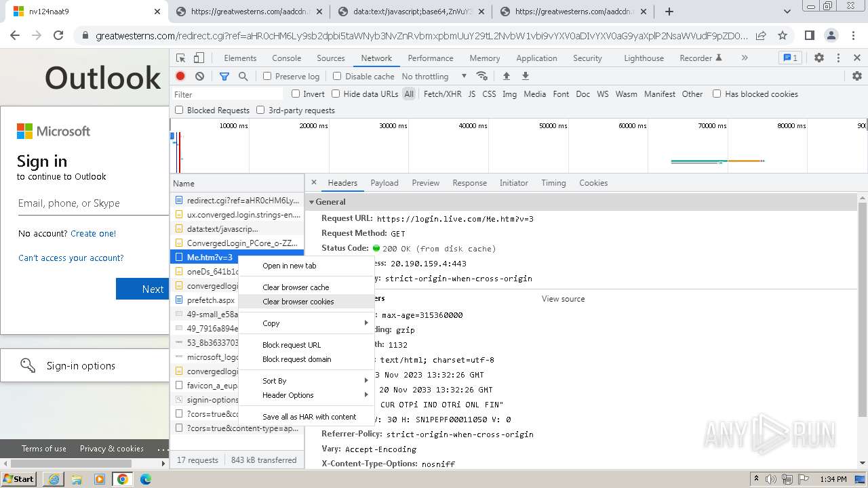Open DevTools settings gear

point(819,58)
